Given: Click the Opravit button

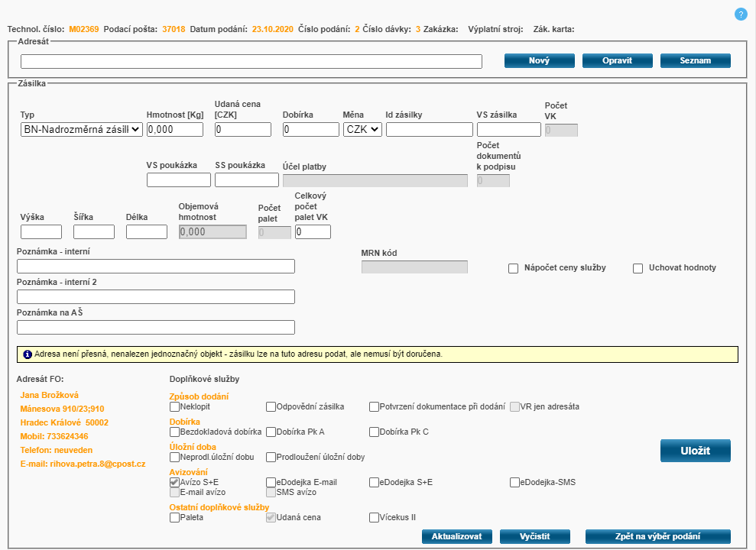Looking at the screenshot, I should (617, 61).
